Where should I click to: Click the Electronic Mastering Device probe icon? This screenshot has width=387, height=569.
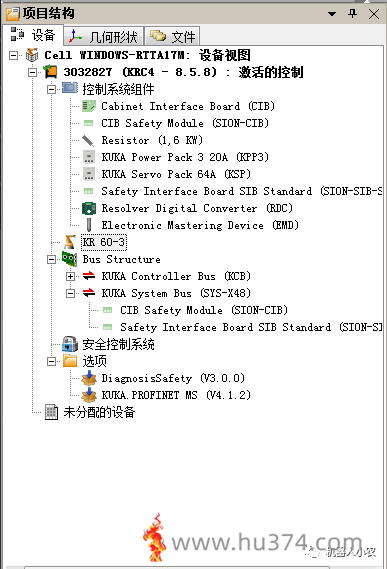[89, 225]
